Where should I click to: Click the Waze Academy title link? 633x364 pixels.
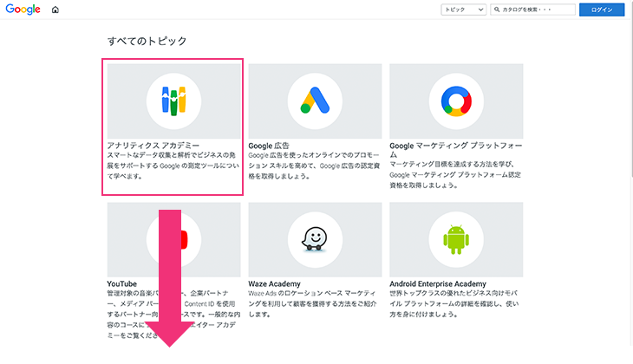(274, 283)
